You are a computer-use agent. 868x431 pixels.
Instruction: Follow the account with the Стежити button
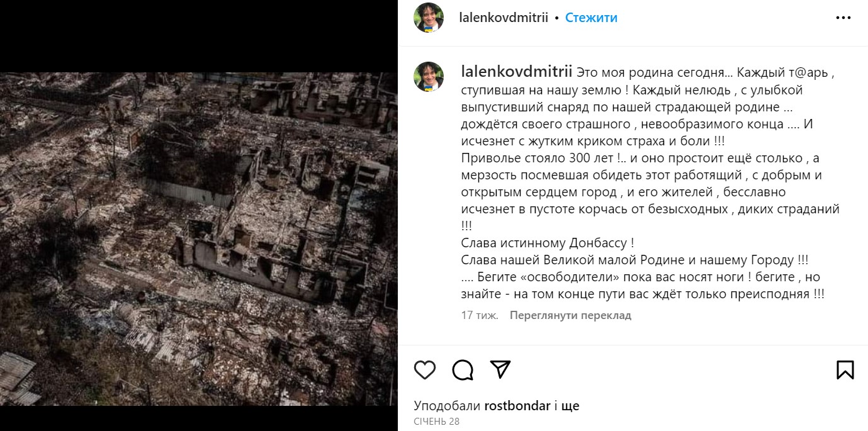pyautogui.click(x=591, y=18)
